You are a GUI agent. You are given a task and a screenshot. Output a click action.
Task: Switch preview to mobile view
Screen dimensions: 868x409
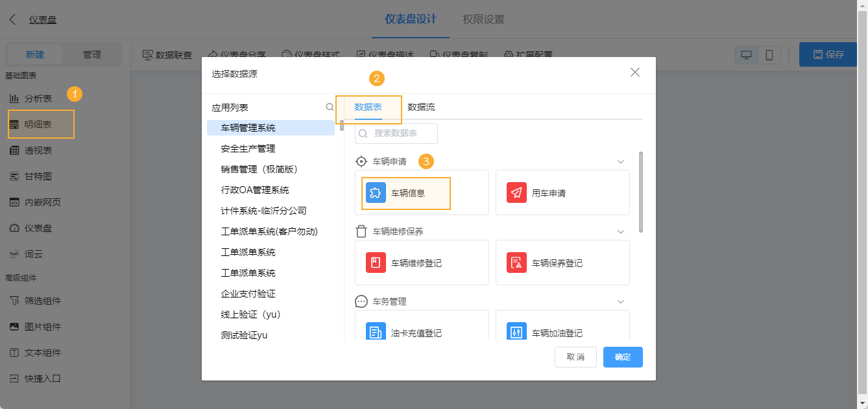point(769,54)
